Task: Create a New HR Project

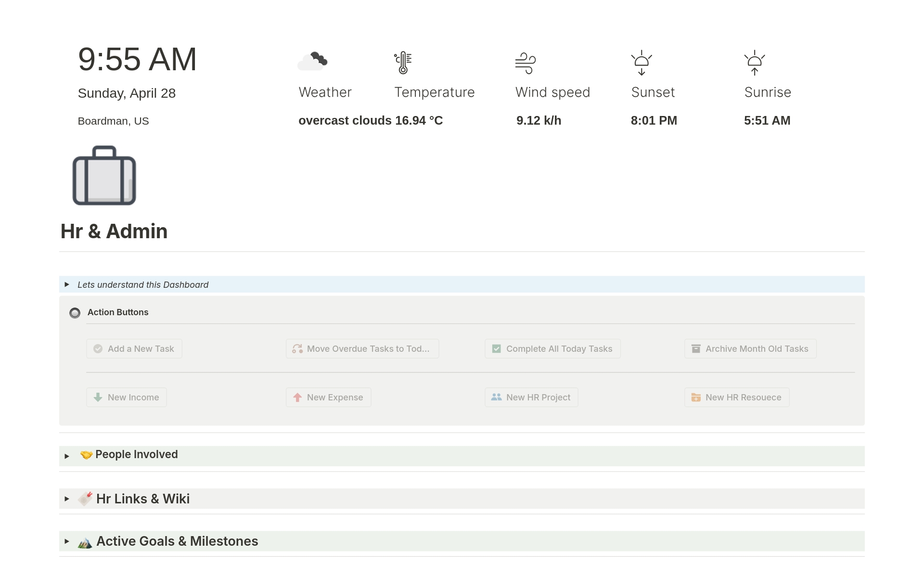Action: (x=531, y=397)
